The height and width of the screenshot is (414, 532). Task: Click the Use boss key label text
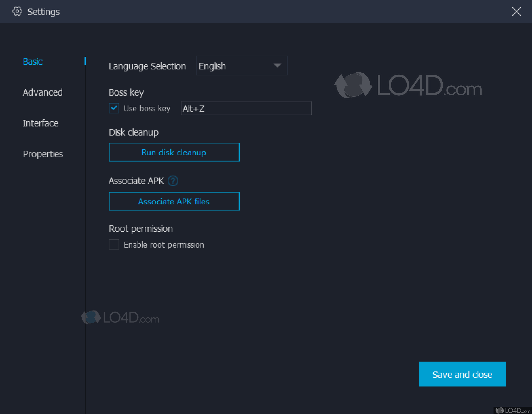point(147,108)
